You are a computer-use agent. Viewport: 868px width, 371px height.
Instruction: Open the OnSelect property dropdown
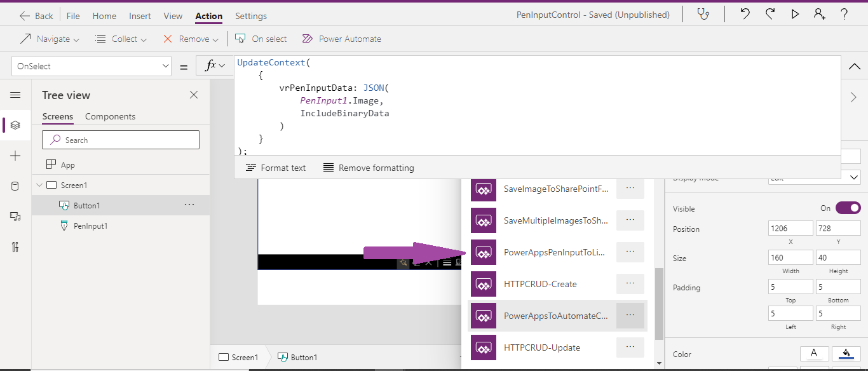91,65
